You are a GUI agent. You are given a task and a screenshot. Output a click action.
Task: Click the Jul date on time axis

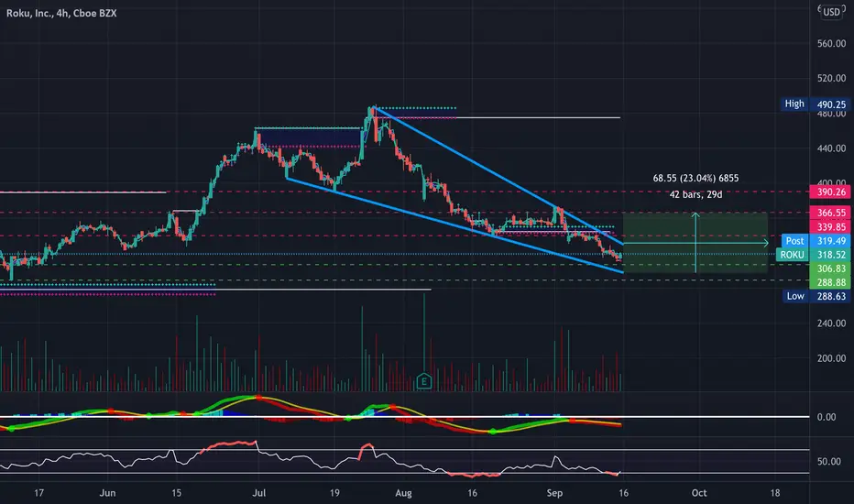pos(258,493)
